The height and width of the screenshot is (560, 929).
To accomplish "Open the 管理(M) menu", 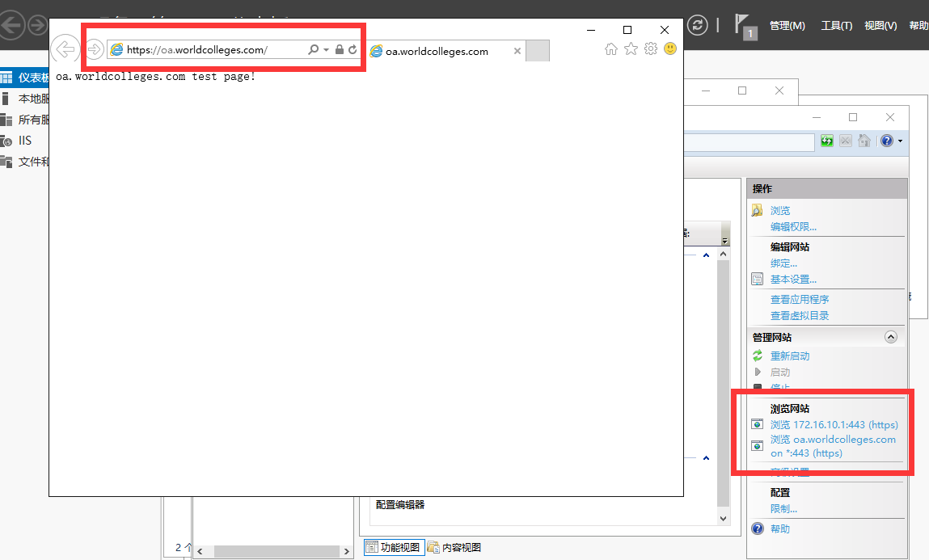I will coord(787,26).
